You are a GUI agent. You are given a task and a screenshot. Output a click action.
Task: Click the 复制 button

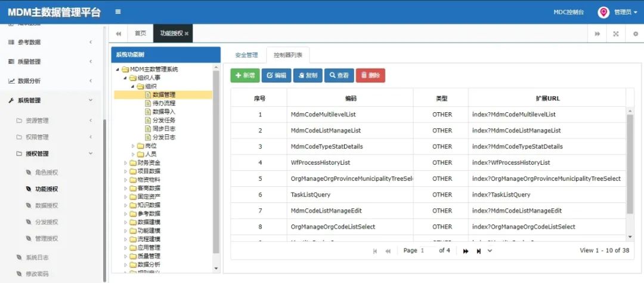pyautogui.click(x=308, y=75)
